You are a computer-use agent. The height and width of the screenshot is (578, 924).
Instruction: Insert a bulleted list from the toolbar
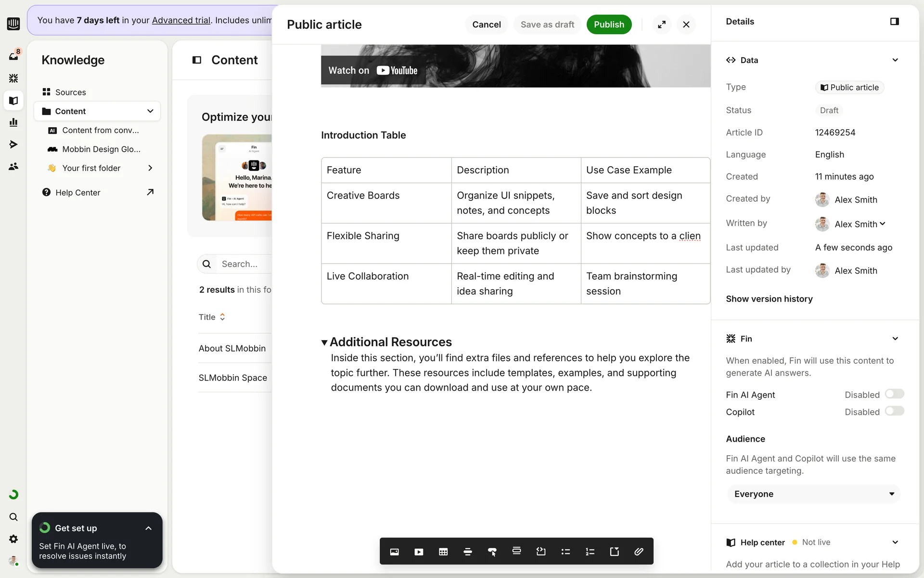pyautogui.click(x=565, y=552)
